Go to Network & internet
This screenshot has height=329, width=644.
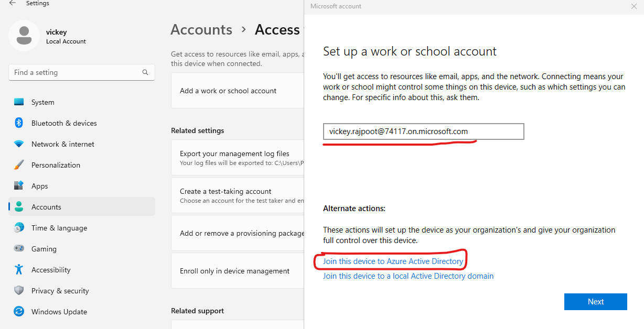click(x=82, y=144)
